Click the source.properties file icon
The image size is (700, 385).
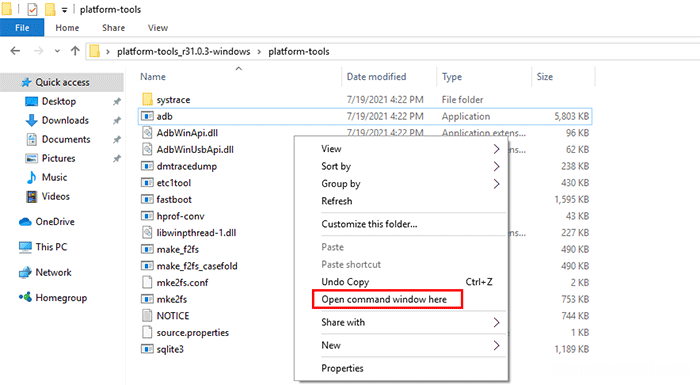tap(147, 332)
